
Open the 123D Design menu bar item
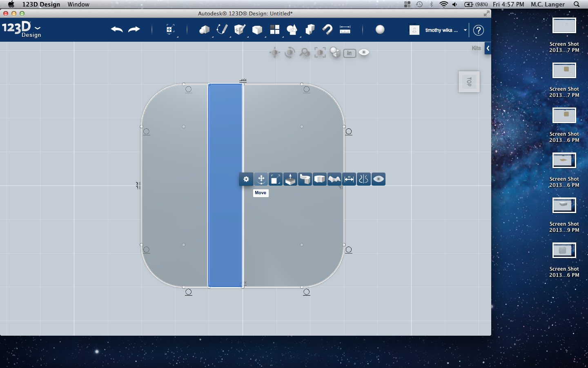(x=41, y=4)
